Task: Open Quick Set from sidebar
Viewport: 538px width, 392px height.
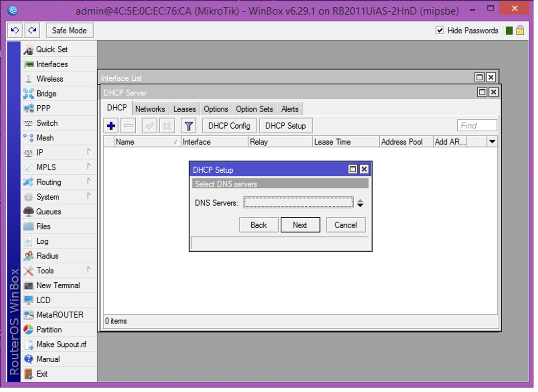Action: [58, 49]
